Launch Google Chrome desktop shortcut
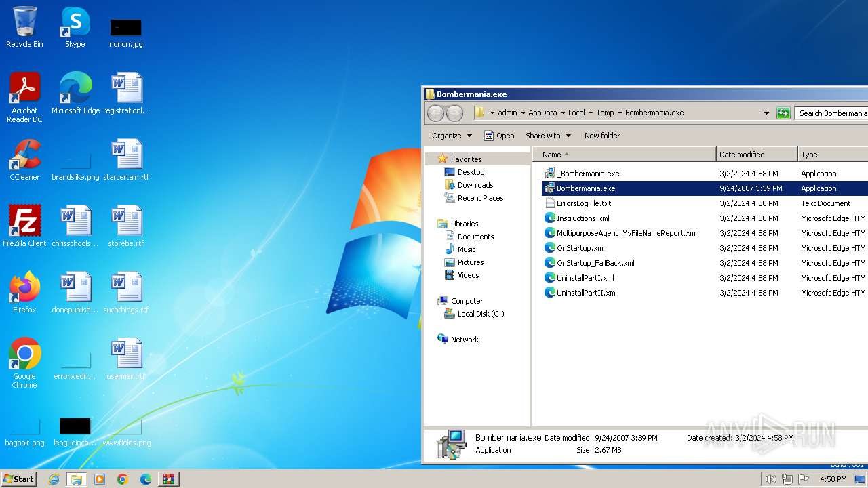 pos(24,363)
